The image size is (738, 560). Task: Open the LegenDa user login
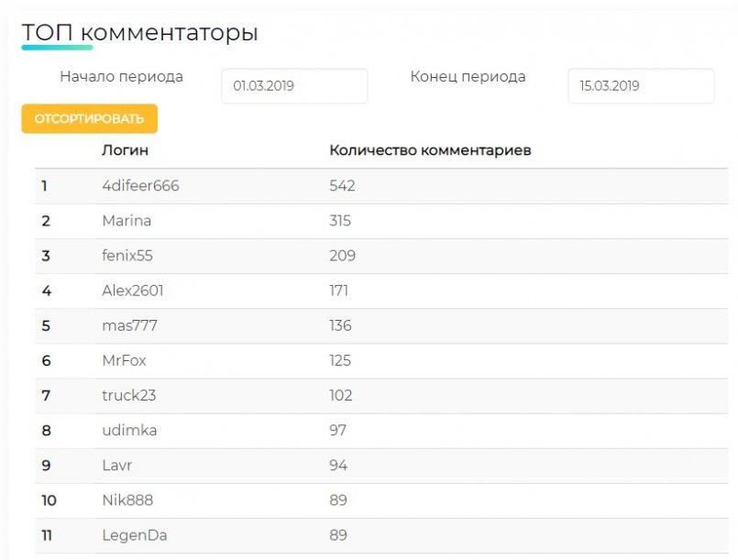[134, 535]
